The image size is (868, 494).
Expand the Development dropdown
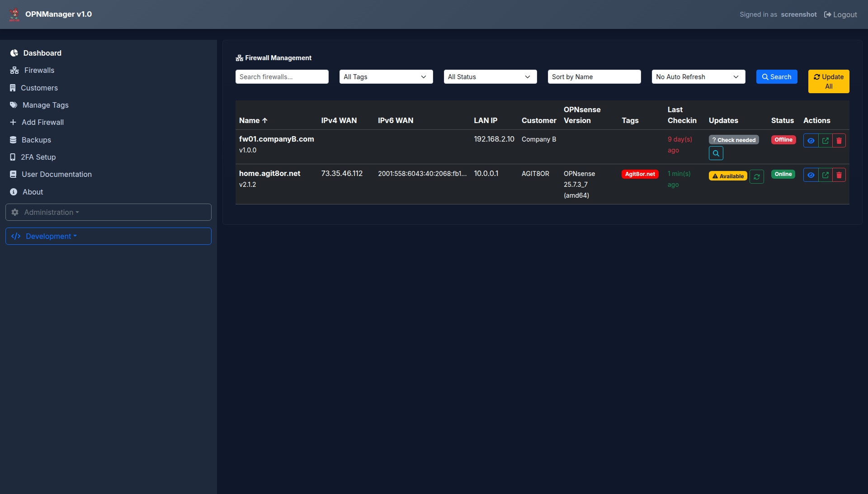(x=108, y=236)
